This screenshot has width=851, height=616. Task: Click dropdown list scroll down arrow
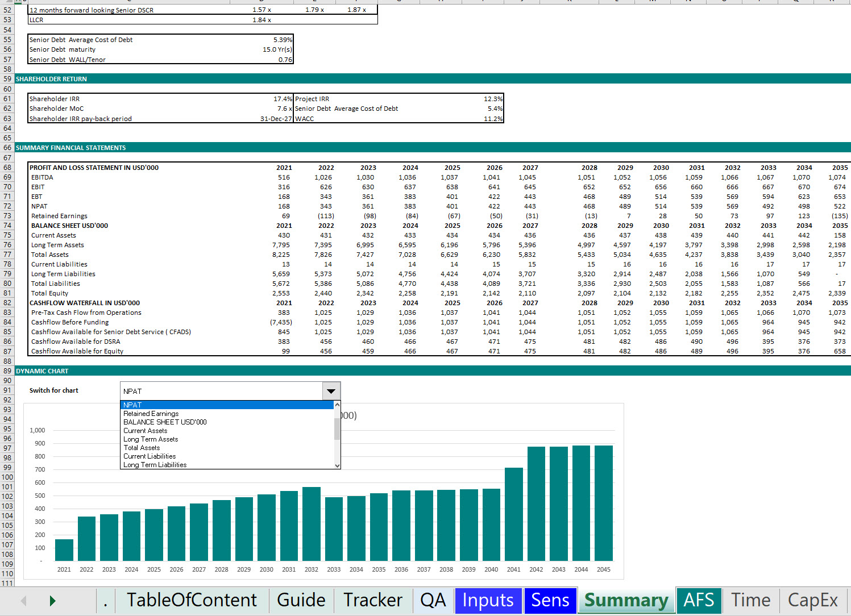[x=337, y=465]
